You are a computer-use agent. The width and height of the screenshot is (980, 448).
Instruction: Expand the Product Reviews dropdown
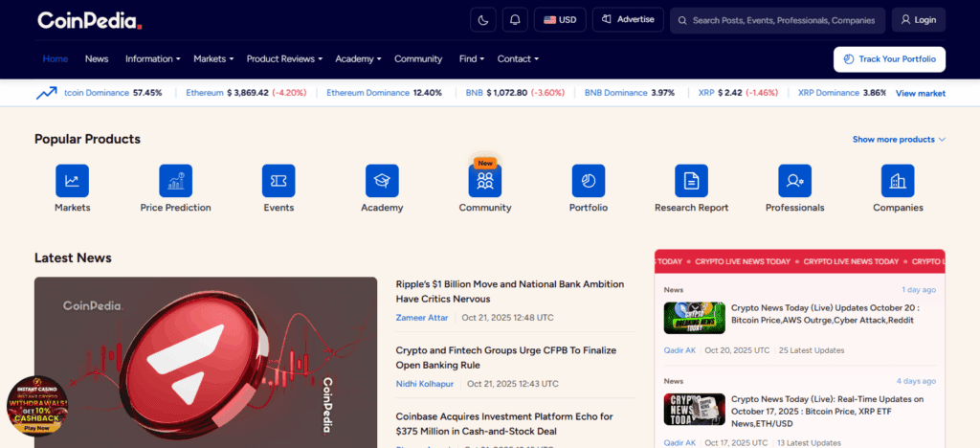tap(284, 58)
